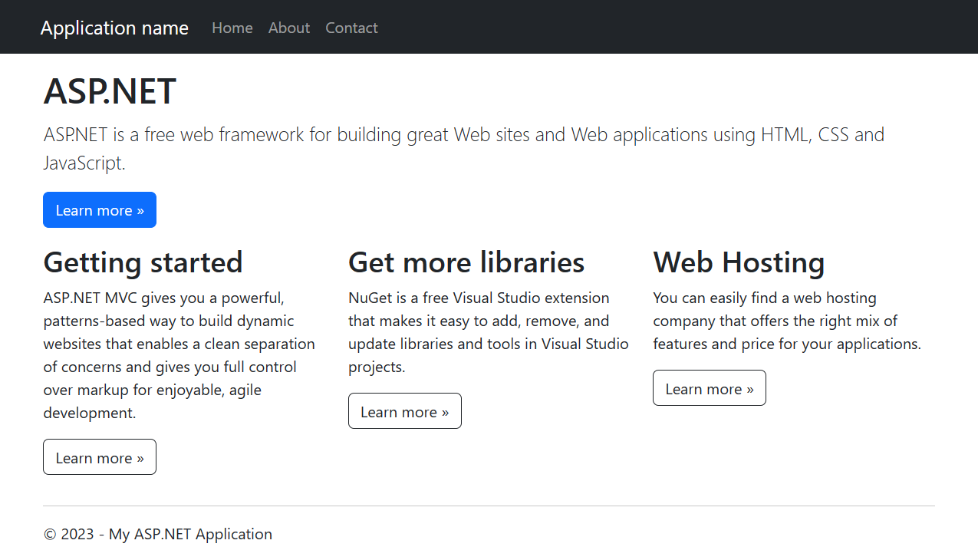Click the footer copyright text

158,534
